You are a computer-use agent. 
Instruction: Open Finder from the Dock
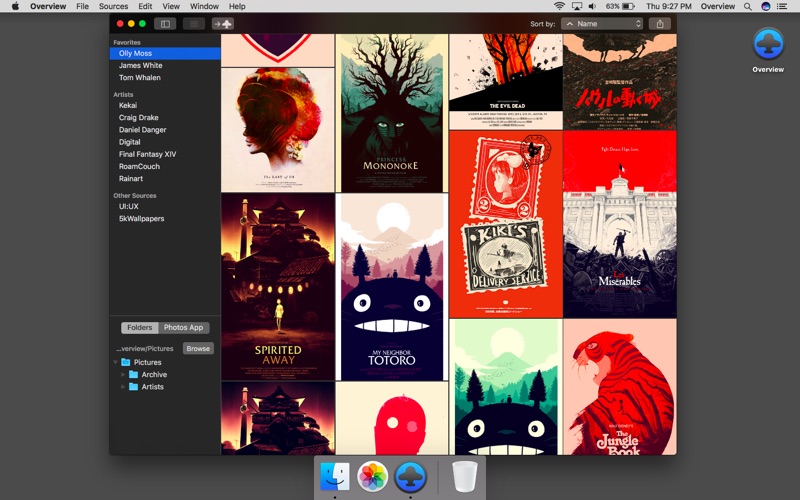pos(335,477)
